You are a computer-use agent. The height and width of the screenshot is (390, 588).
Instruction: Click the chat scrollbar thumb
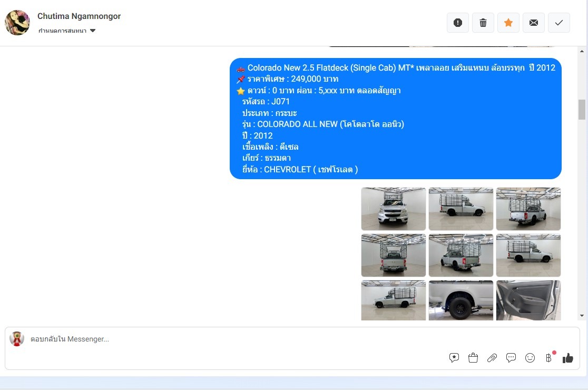pos(582,110)
